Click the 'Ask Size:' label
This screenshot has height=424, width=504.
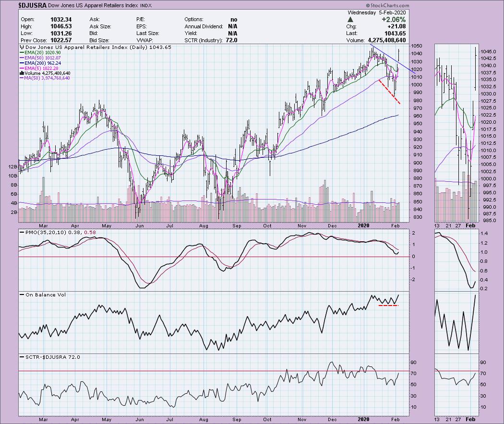tap(100, 26)
